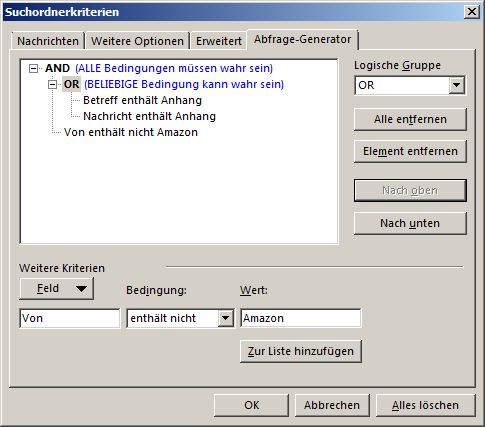
Task: Add criterion with Zur Liste hinzufügen
Action: click(x=301, y=351)
